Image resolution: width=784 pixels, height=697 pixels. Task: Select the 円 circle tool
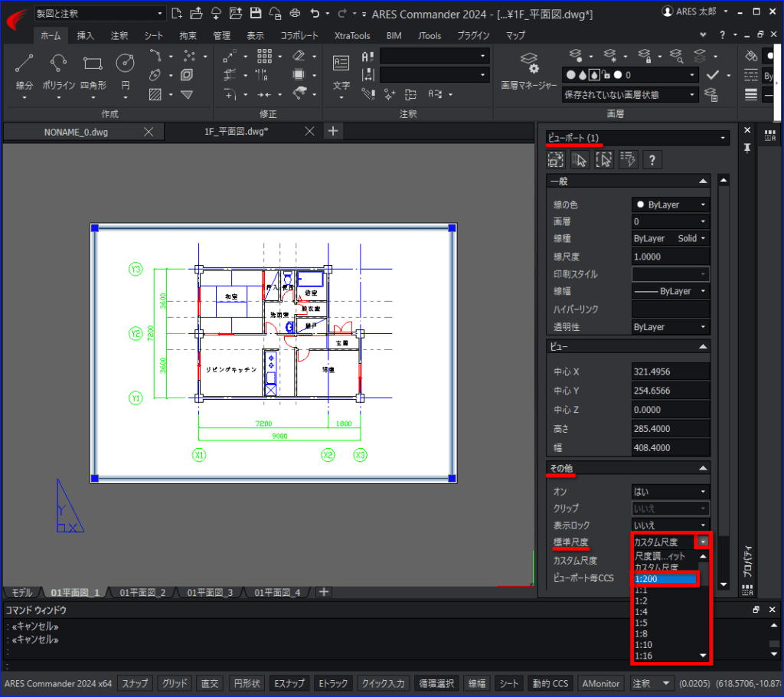[125, 73]
